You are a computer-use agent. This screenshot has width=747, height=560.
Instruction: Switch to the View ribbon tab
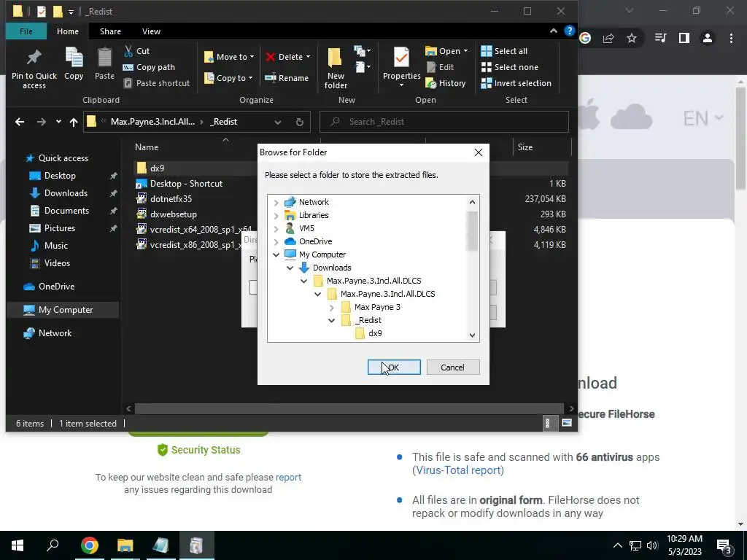151,31
